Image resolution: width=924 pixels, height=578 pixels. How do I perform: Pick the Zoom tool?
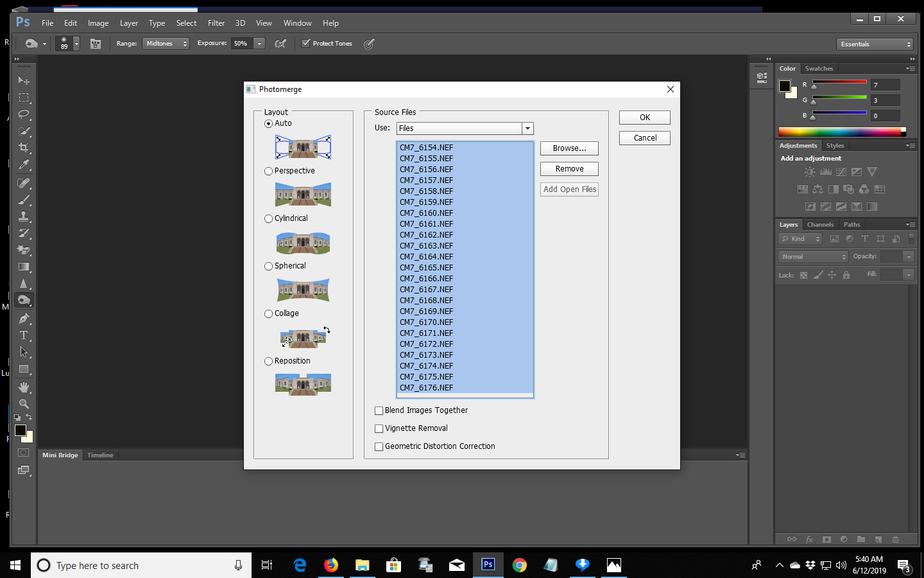pyautogui.click(x=24, y=404)
